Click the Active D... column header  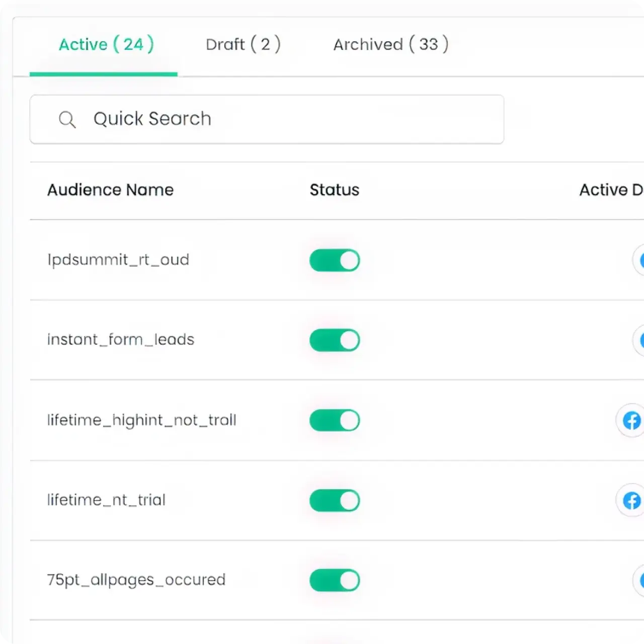pos(611,190)
